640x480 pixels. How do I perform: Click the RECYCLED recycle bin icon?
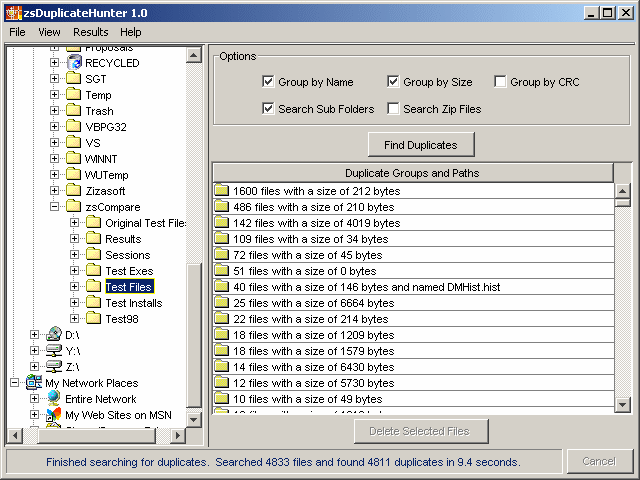(74, 62)
